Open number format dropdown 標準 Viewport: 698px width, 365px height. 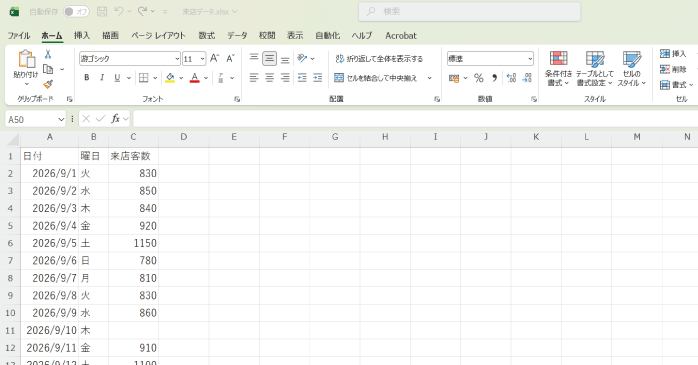point(530,59)
